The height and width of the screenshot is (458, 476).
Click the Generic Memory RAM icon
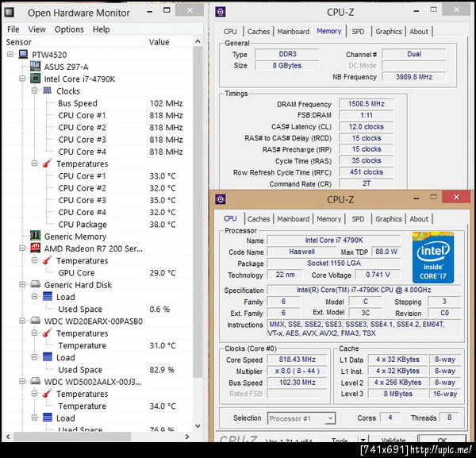35,236
